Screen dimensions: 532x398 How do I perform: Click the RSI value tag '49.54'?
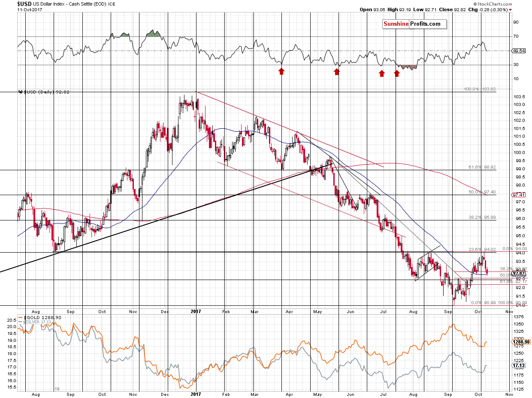point(519,51)
